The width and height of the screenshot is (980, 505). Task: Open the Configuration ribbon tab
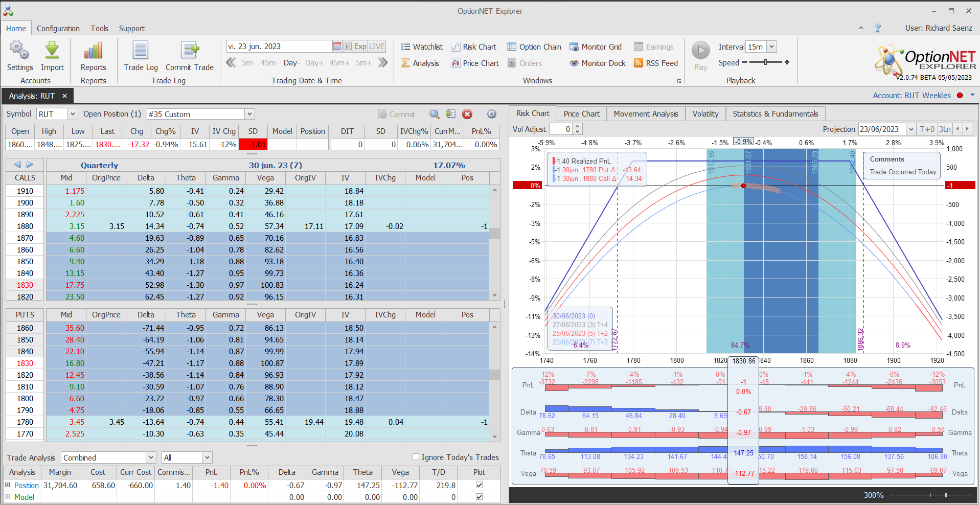(58, 29)
